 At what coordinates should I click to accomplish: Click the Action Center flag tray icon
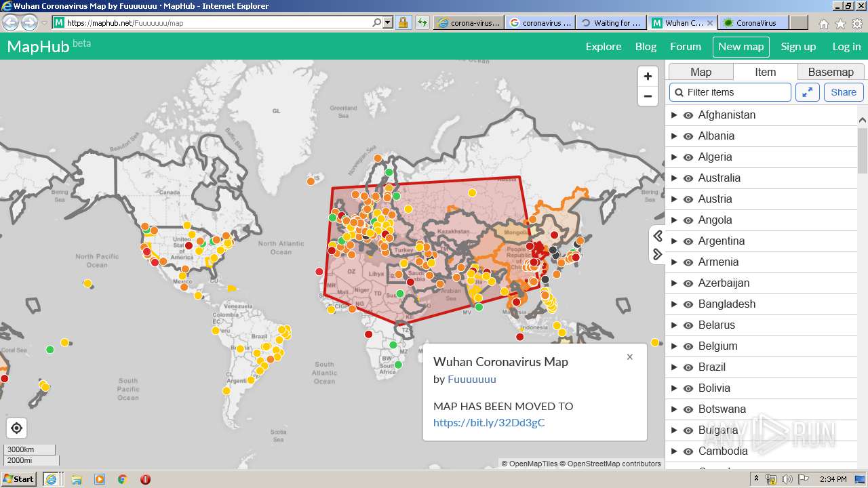pos(804,479)
